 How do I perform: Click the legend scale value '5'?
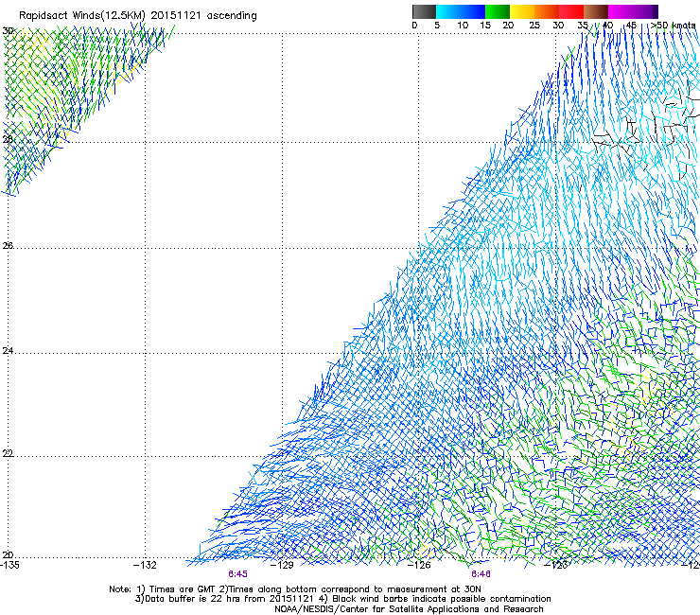437,26
